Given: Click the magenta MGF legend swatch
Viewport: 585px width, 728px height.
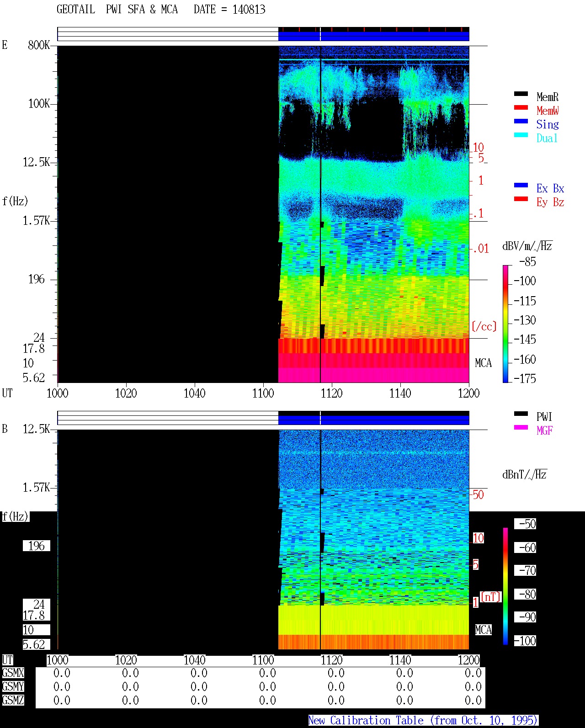Looking at the screenshot, I should pos(521,428).
